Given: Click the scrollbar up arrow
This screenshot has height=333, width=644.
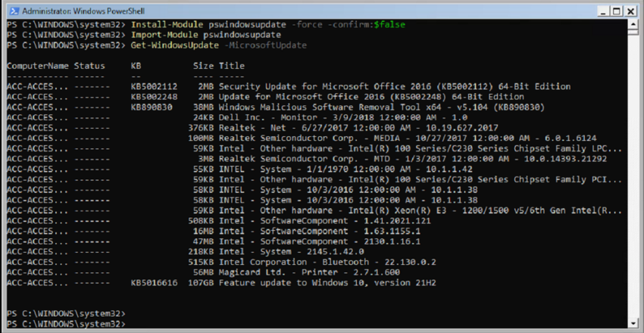Looking at the screenshot, I should [633, 23].
